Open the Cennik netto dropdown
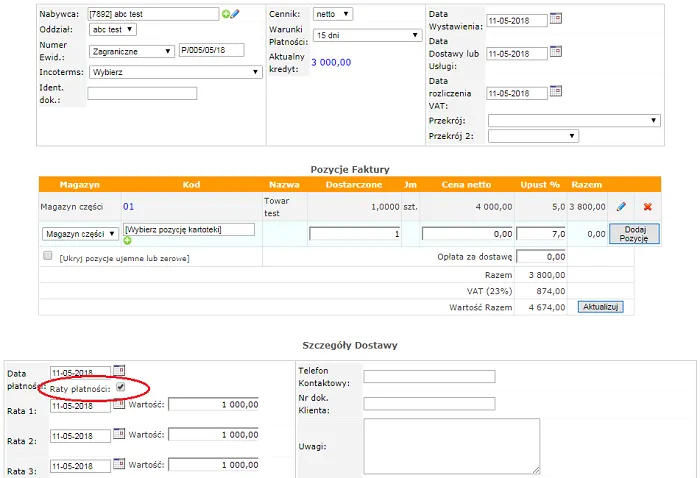The height and width of the screenshot is (478, 700). tap(332, 14)
